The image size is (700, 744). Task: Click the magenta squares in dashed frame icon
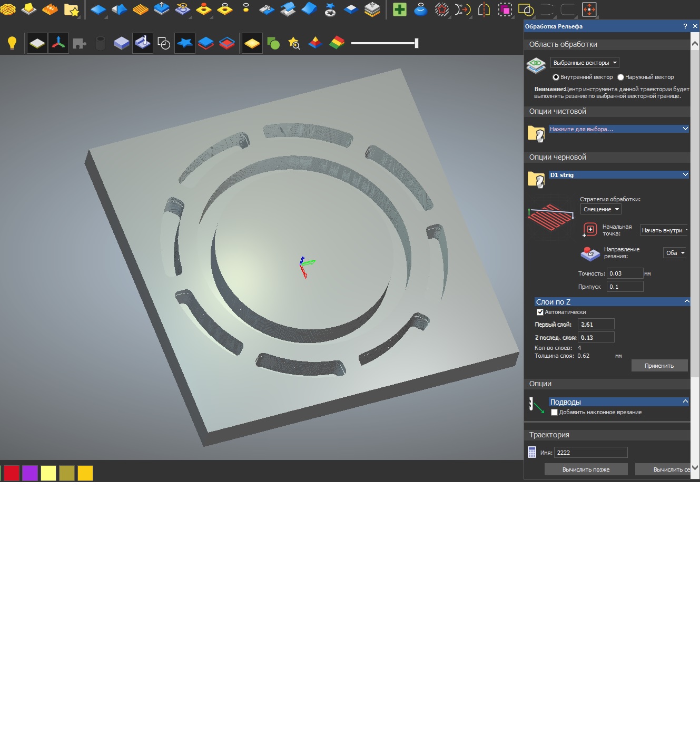pyautogui.click(x=505, y=9)
